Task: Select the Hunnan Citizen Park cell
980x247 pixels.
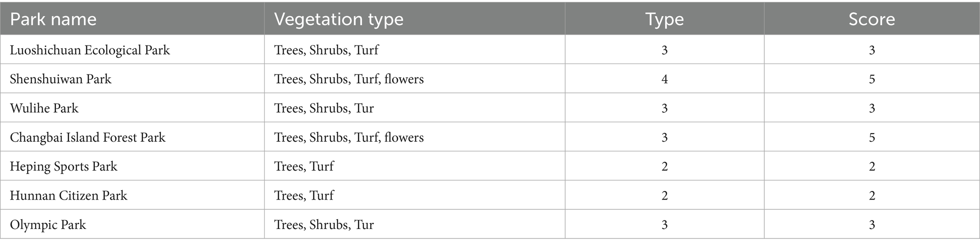Action: [x=69, y=195]
